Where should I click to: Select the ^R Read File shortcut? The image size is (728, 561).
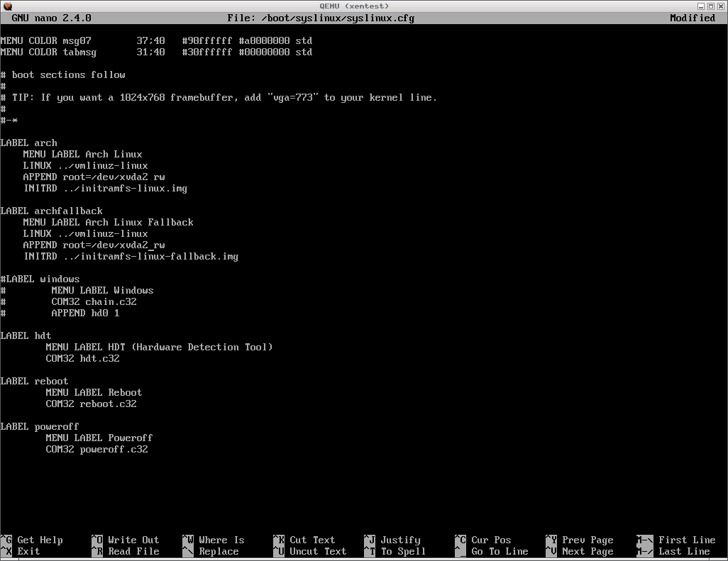click(x=126, y=551)
